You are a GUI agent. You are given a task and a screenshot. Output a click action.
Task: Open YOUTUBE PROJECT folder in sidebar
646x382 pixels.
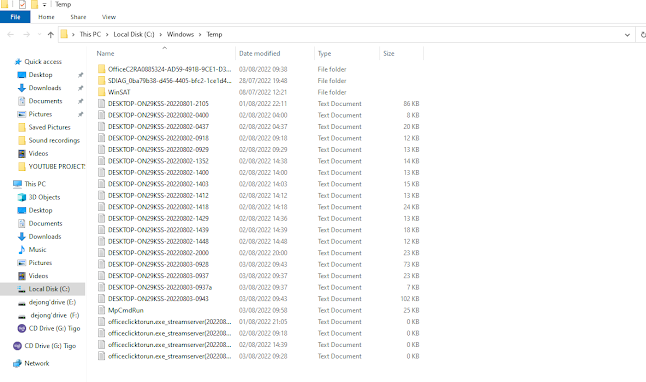(56, 167)
